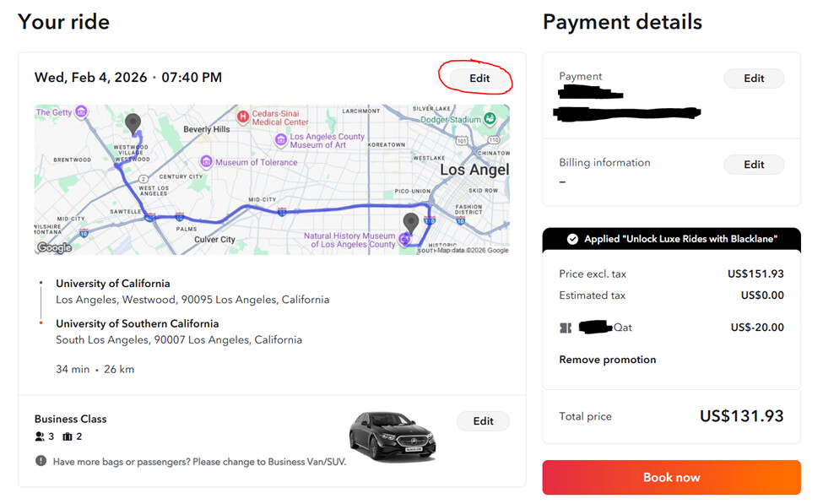The height and width of the screenshot is (504, 823).
Task: Select Cedars-Sinai Medical Center hospital icon
Action: click(x=243, y=117)
